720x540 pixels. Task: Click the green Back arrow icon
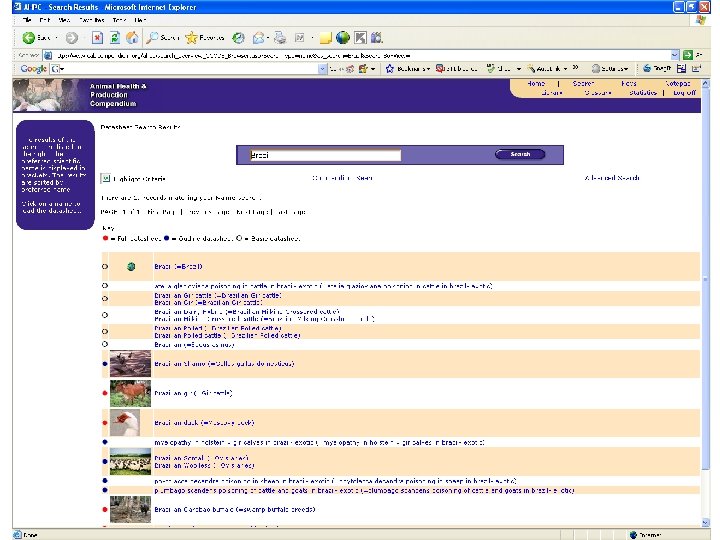pyautogui.click(x=28, y=38)
